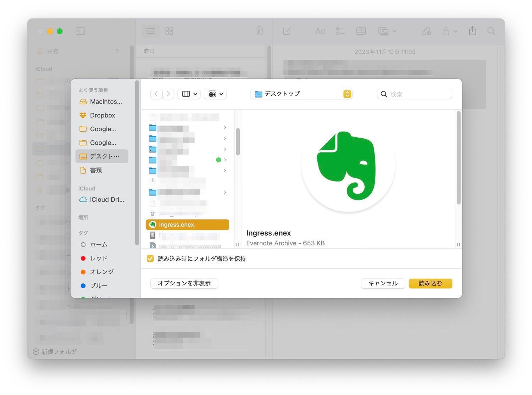
Task: Click the note date 2023年11月10日 11:03
Action: click(385, 52)
